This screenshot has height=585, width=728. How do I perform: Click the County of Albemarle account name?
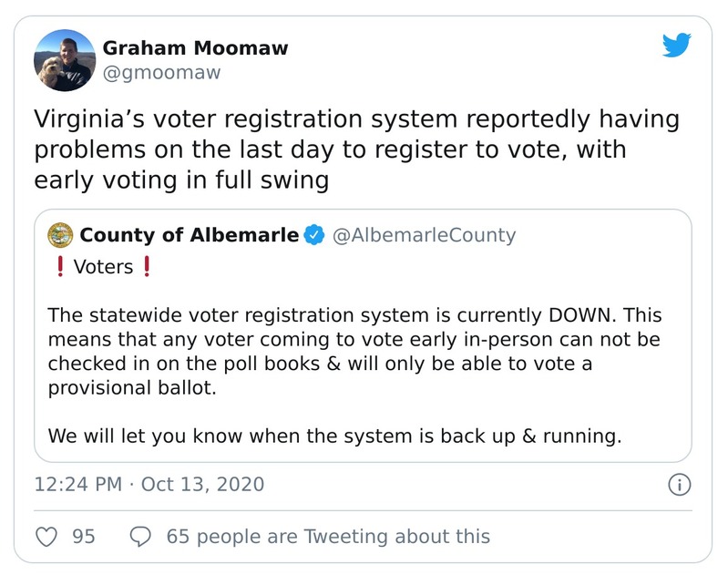189,235
